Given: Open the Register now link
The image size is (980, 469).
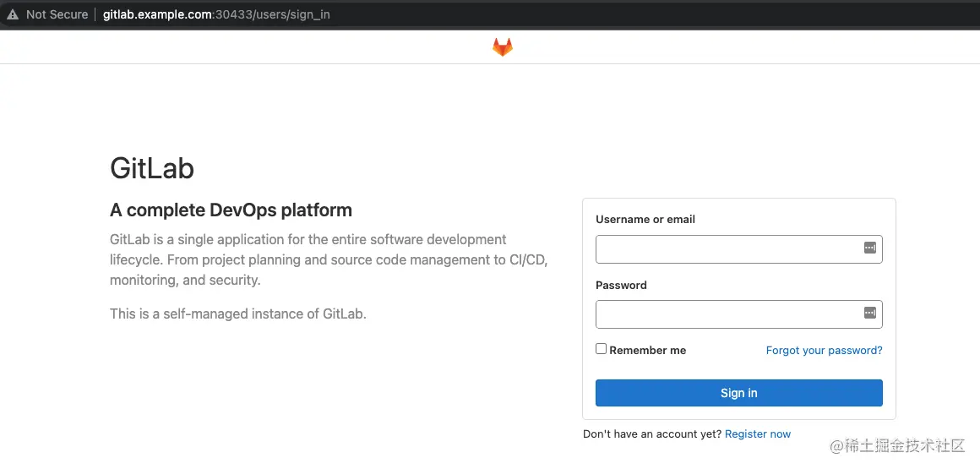Looking at the screenshot, I should 758,434.
